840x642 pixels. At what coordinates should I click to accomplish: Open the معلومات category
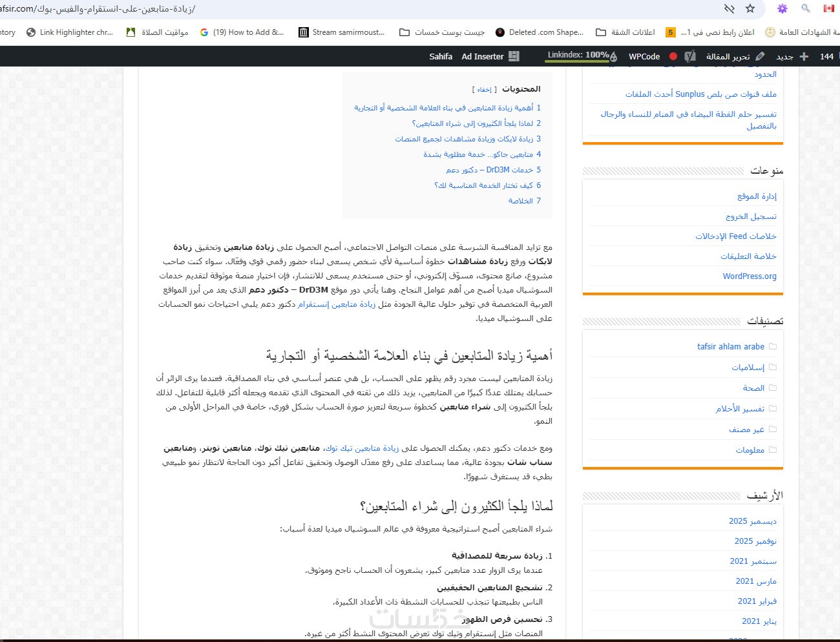click(x=750, y=450)
